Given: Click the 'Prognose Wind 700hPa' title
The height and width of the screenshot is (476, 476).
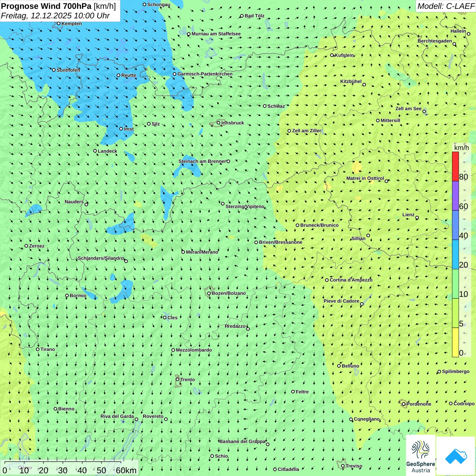Looking at the screenshot, I should pyautogui.click(x=46, y=6).
